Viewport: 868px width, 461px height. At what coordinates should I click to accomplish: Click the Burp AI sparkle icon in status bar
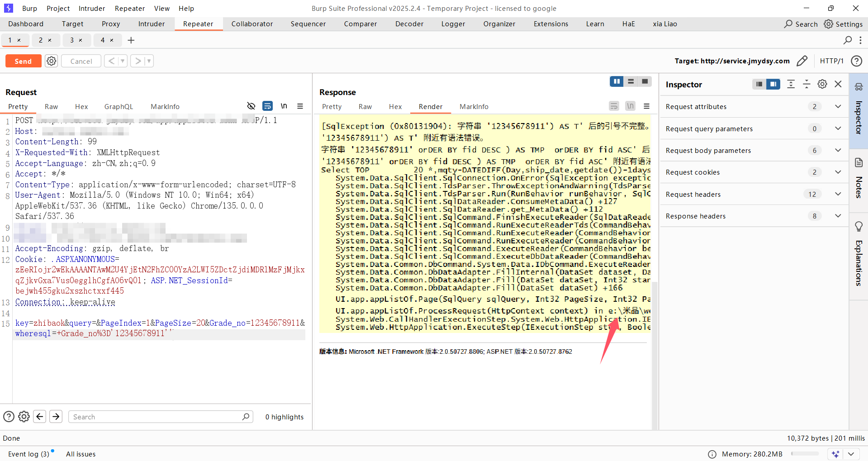(x=835, y=454)
